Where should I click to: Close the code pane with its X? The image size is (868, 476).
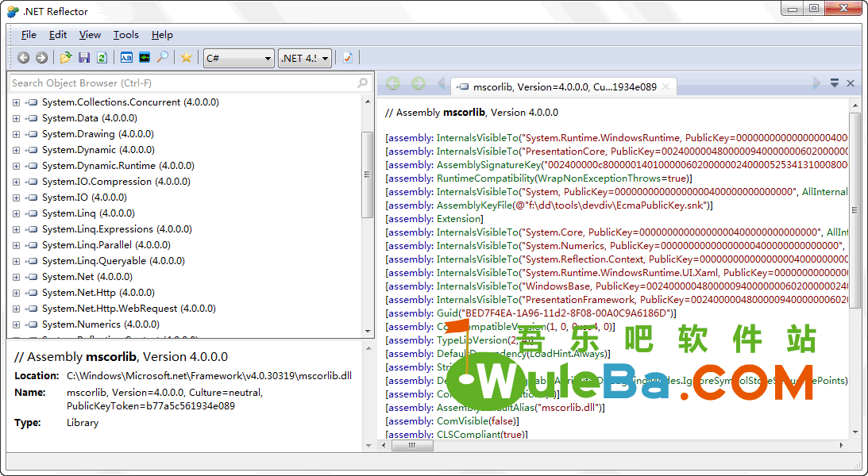pyautogui.click(x=851, y=83)
